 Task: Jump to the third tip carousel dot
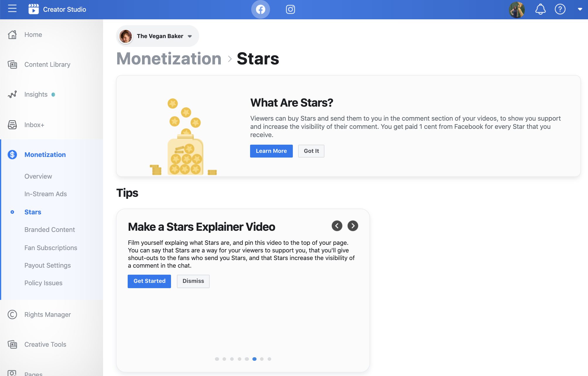coord(232,359)
